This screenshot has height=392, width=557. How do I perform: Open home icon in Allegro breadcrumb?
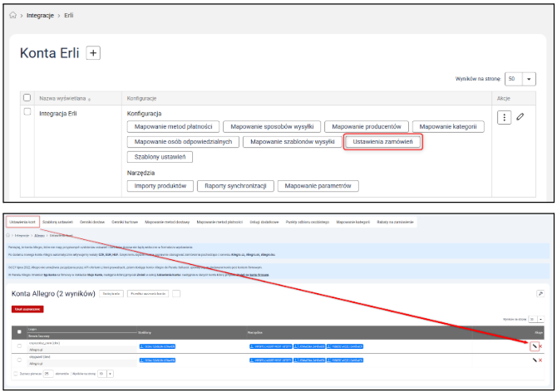[8, 235]
